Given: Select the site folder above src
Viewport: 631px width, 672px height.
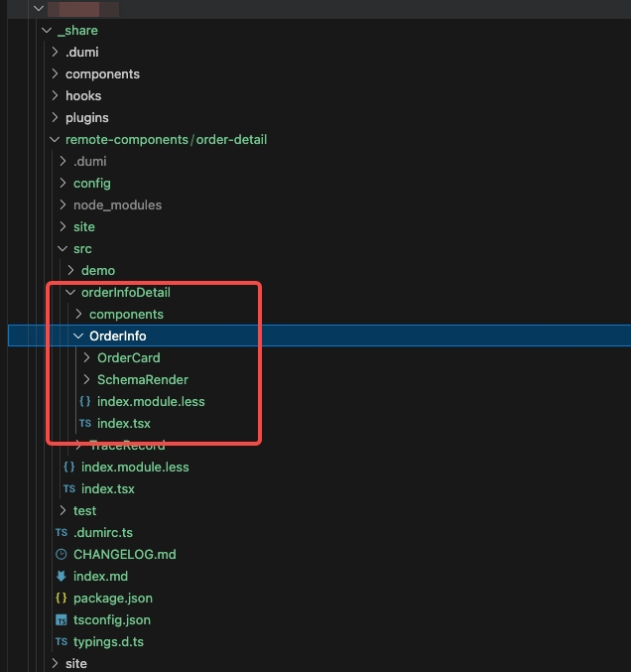Looking at the screenshot, I should click(x=84, y=226).
